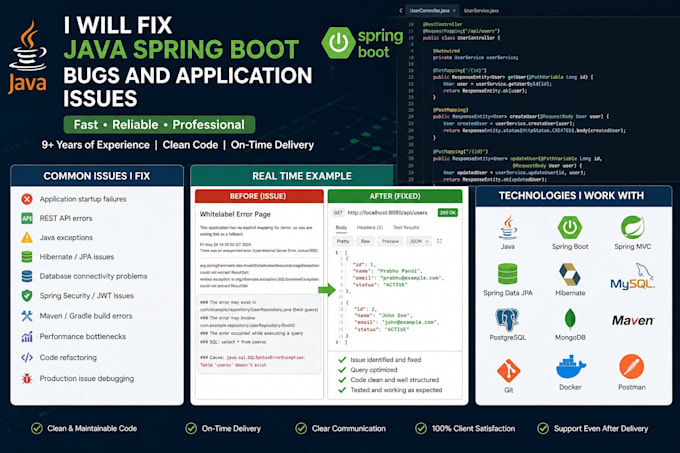The width and height of the screenshot is (680, 453).
Task: Click the Docker whale icon
Action: point(571,367)
